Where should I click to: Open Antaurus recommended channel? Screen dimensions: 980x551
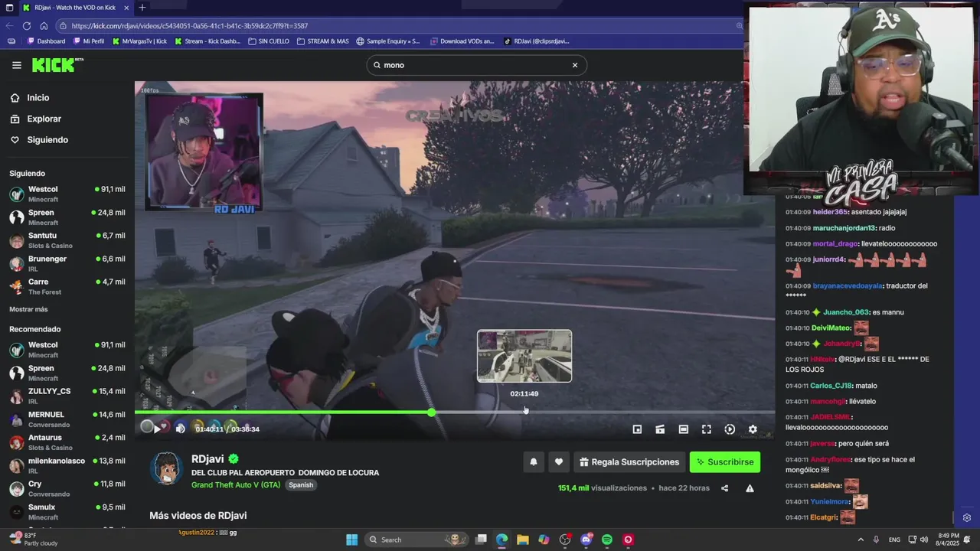pos(67,442)
